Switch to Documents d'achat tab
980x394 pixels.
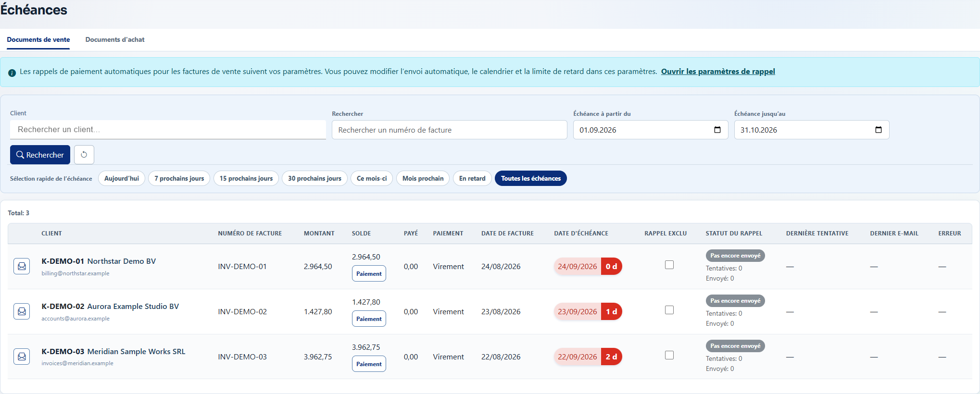point(115,39)
